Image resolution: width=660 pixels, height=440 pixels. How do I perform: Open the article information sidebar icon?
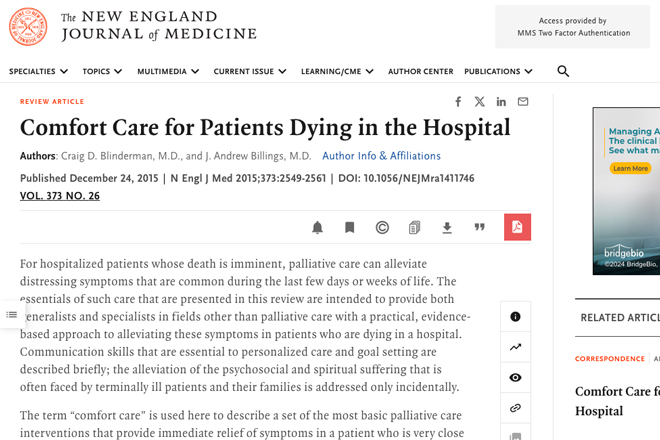(x=516, y=317)
